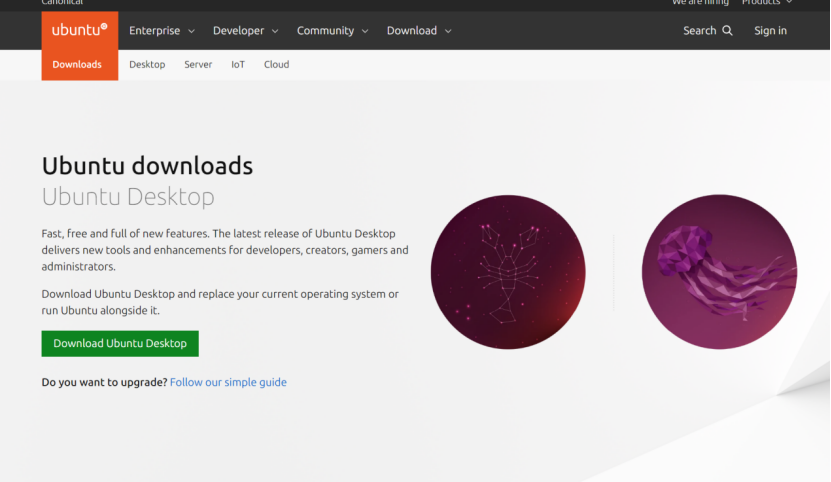
Task: Click the Canonical link in top bar
Action: [x=62, y=2]
